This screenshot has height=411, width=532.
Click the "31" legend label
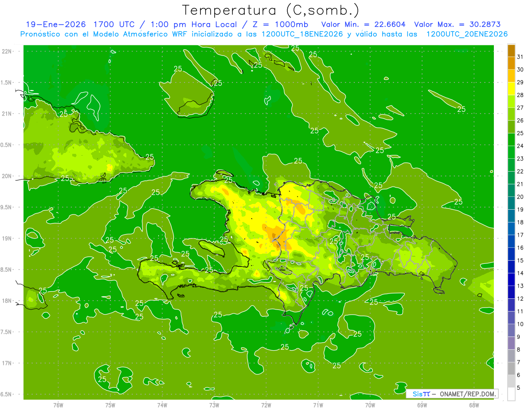point(520,57)
